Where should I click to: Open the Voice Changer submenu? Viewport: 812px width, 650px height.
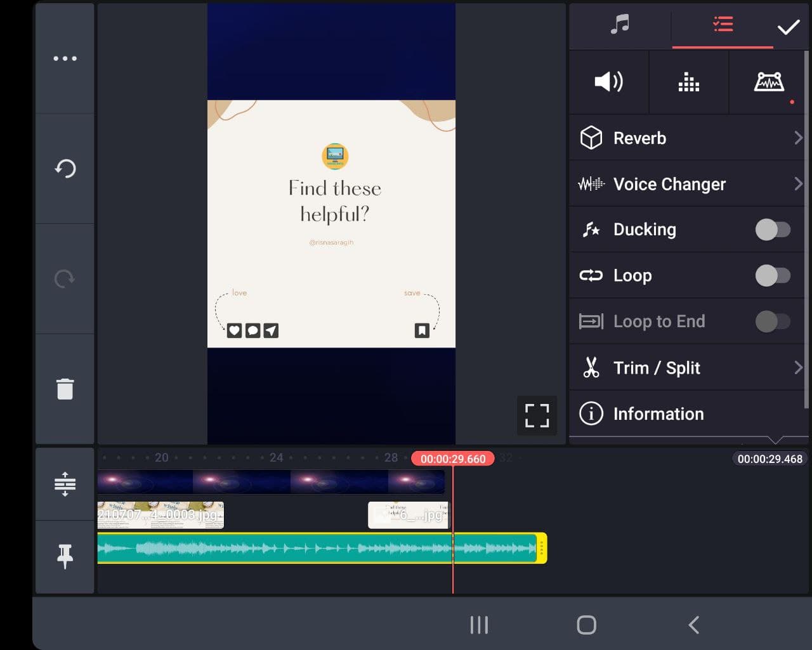point(688,184)
